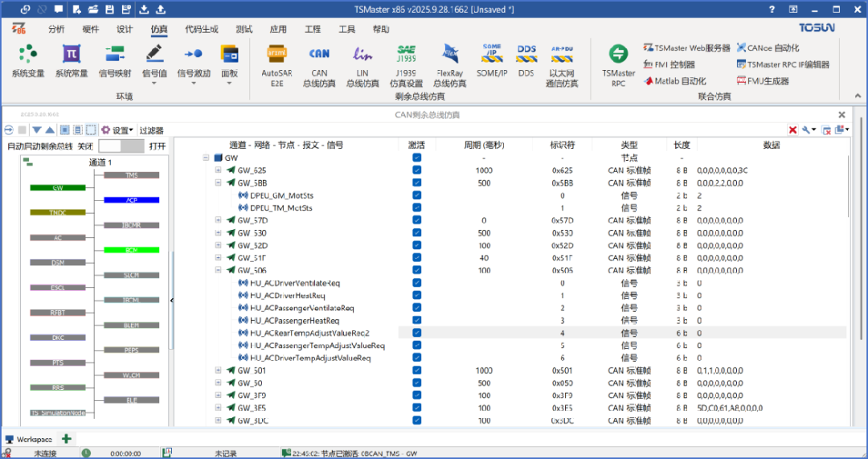Uncheck activation for DPEU_GM_MotSts signal

coord(417,195)
